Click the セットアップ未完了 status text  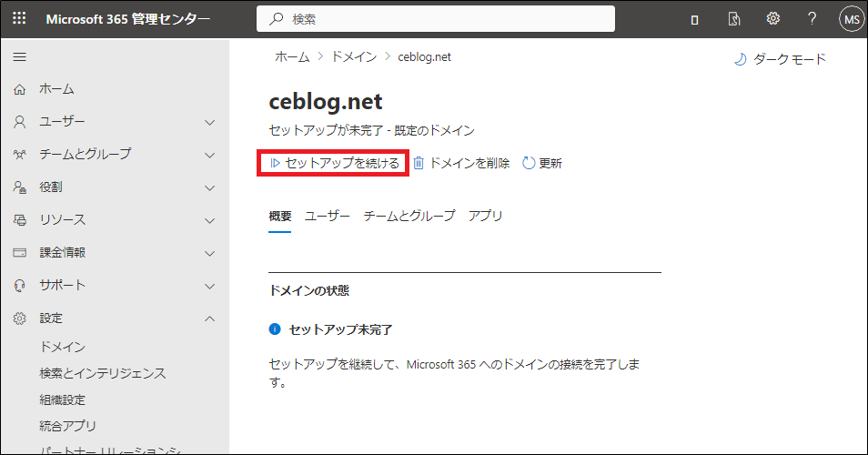click(341, 329)
